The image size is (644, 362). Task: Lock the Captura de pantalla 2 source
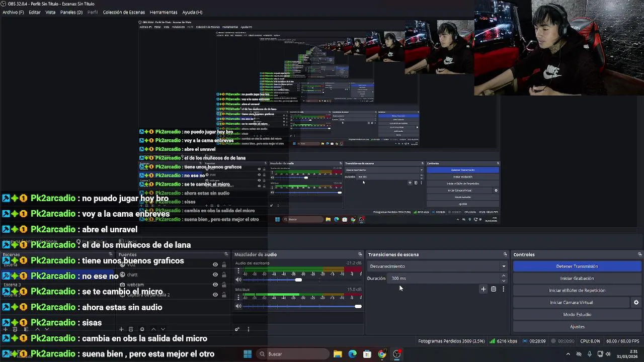224,295
